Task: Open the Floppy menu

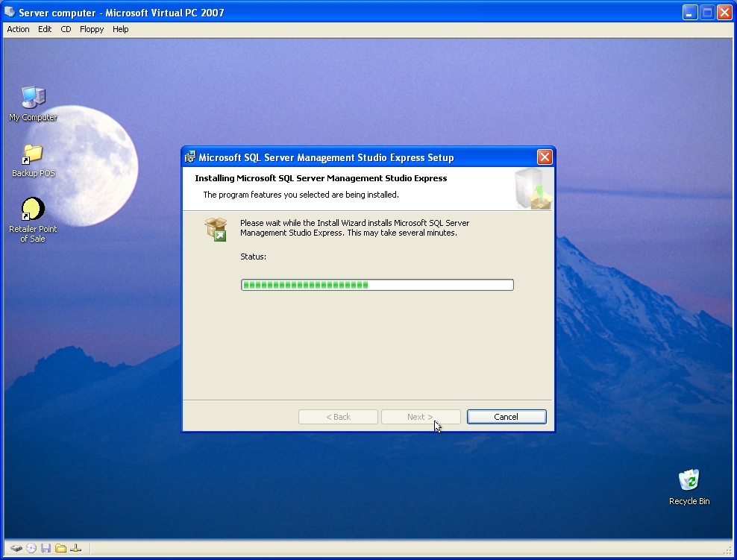Action: (91, 29)
